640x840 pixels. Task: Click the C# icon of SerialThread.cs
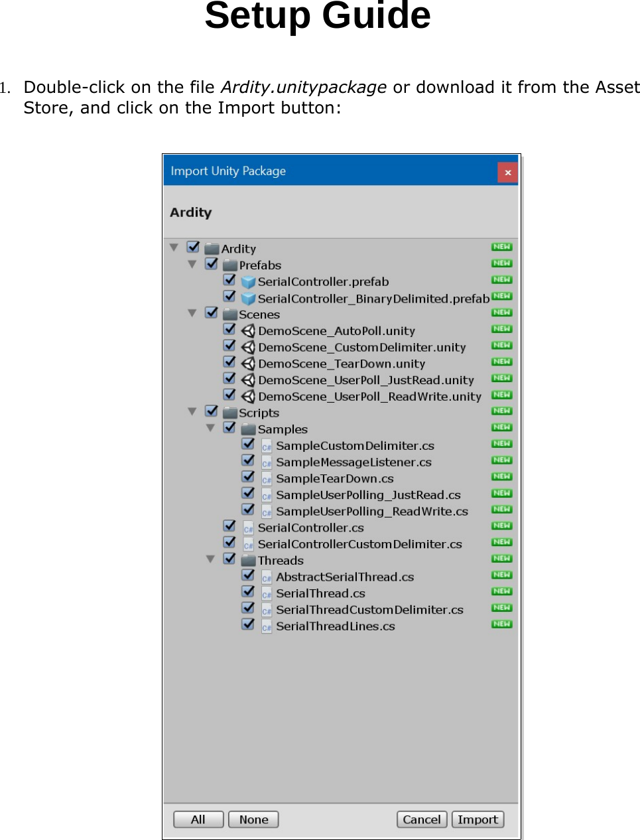pyautogui.click(x=267, y=594)
